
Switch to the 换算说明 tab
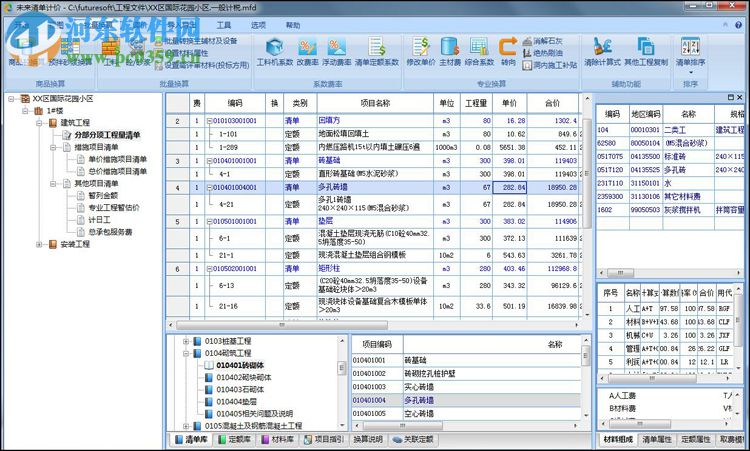[368, 439]
